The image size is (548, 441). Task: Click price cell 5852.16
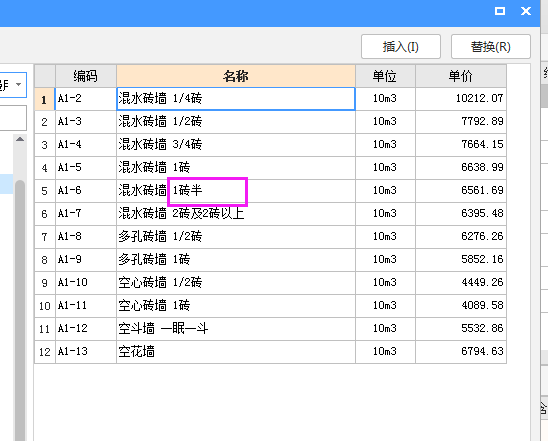461,260
